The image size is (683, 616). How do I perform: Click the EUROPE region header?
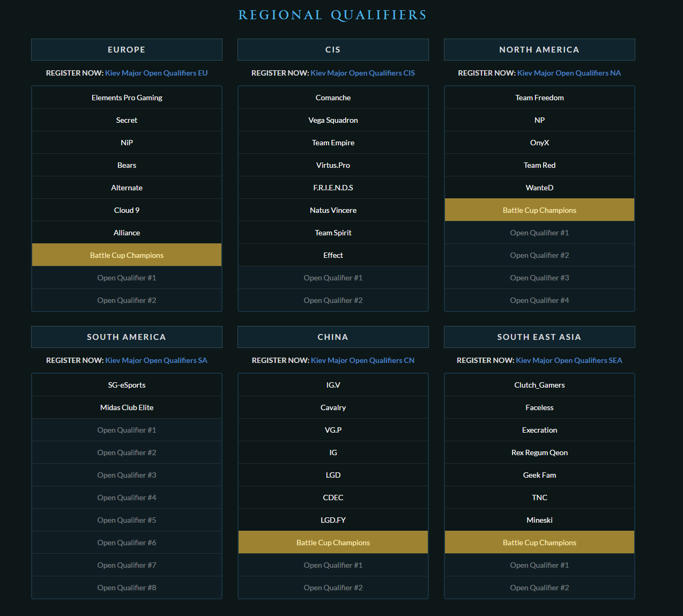(127, 49)
